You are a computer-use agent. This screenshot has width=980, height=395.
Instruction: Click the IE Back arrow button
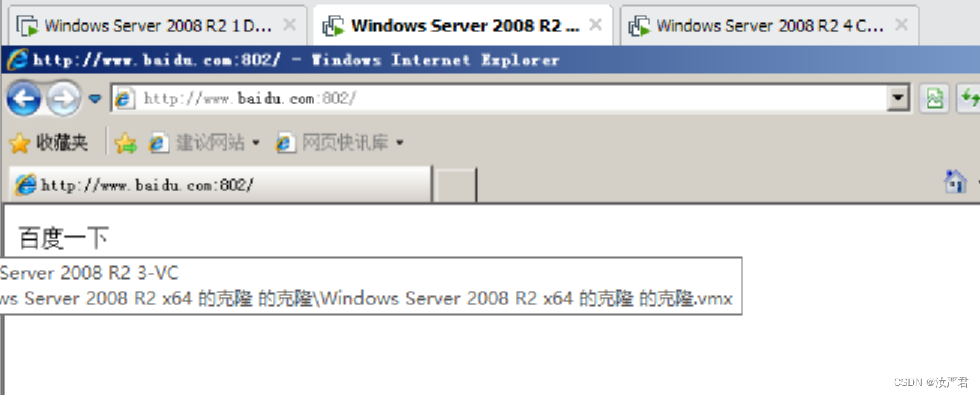coord(23,98)
